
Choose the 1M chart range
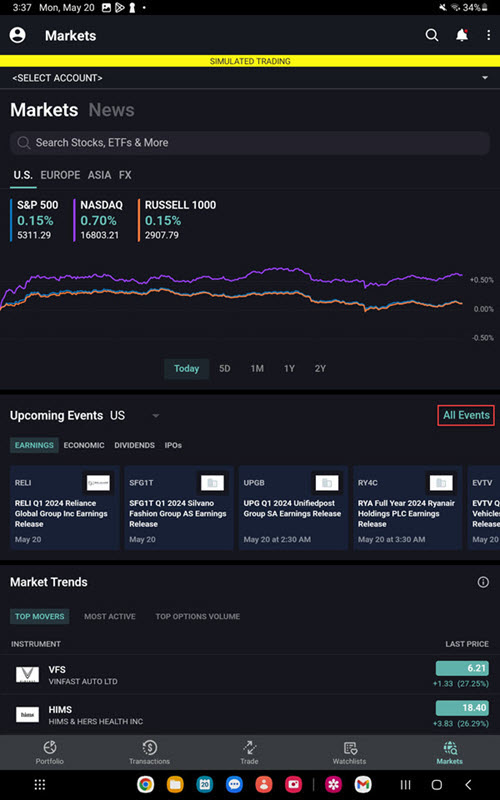[x=257, y=368]
